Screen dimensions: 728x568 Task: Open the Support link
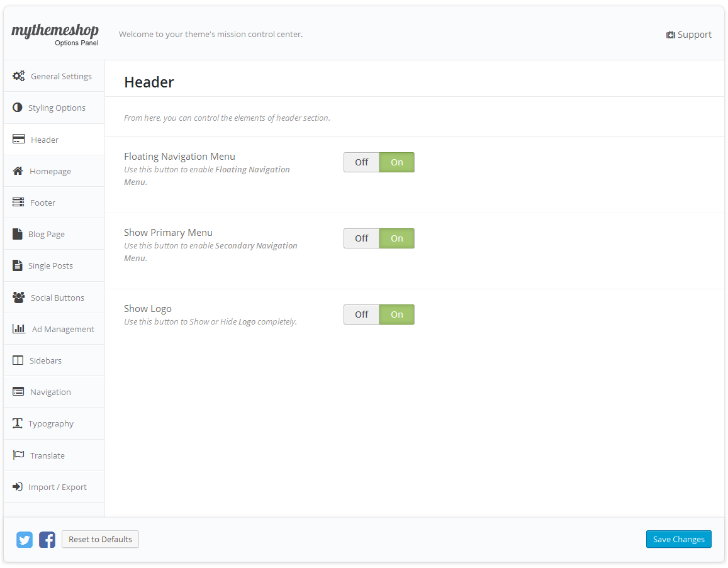pyautogui.click(x=689, y=35)
